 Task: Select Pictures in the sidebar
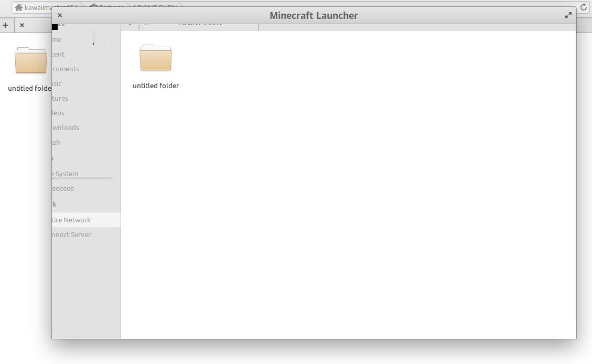[x=86, y=99]
